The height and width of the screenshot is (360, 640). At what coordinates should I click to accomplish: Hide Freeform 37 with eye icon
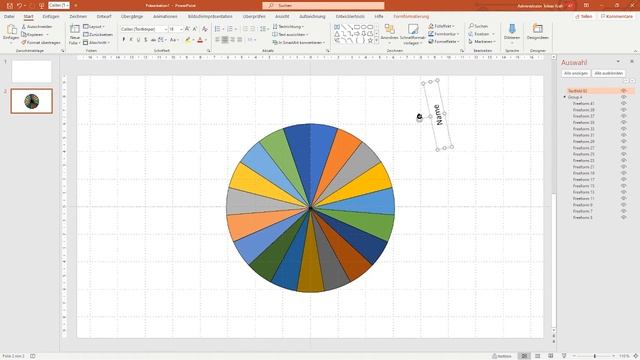623,116
